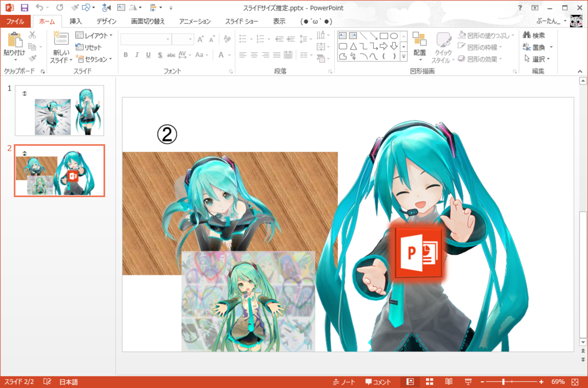Fit slide to current window icon
Screen dimensions: 588x388
pyautogui.click(x=575, y=382)
